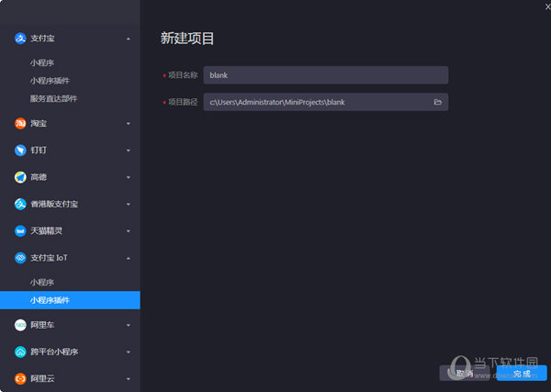
Task: Click the 钉钉 platform label
Action: (x=39, y=151)
